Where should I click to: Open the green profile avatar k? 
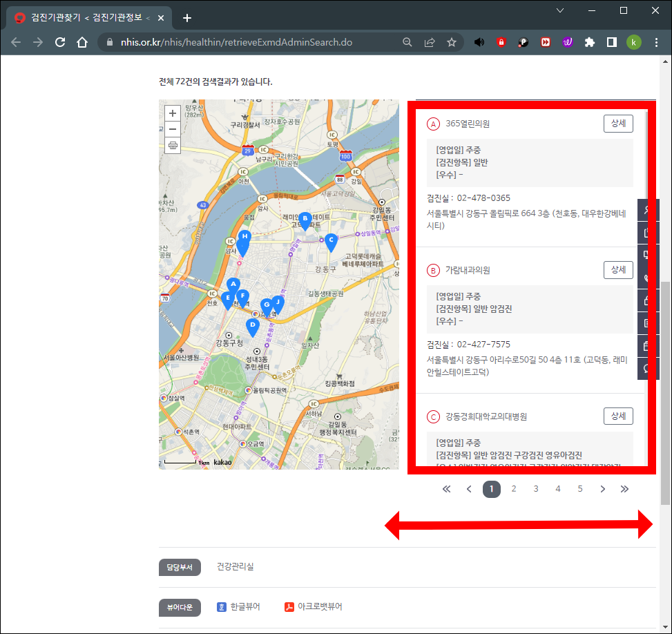tap(633, 42)
